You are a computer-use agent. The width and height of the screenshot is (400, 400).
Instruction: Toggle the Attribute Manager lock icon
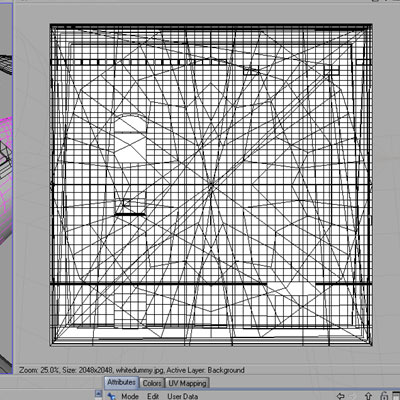383,396
